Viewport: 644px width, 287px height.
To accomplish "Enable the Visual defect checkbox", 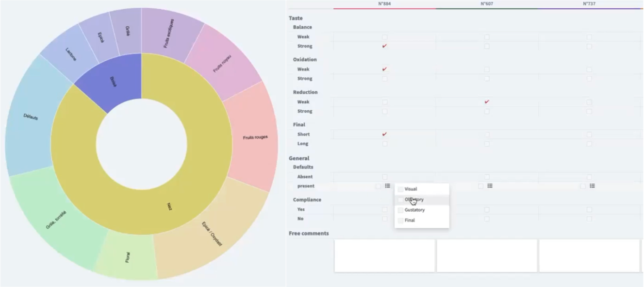I will (401, 189).
